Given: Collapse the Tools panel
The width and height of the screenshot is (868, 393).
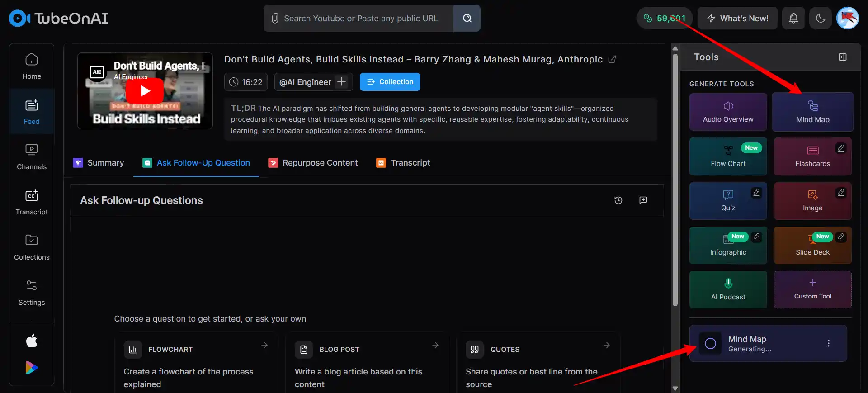Looking at the screenshot, I should (843, 57).
